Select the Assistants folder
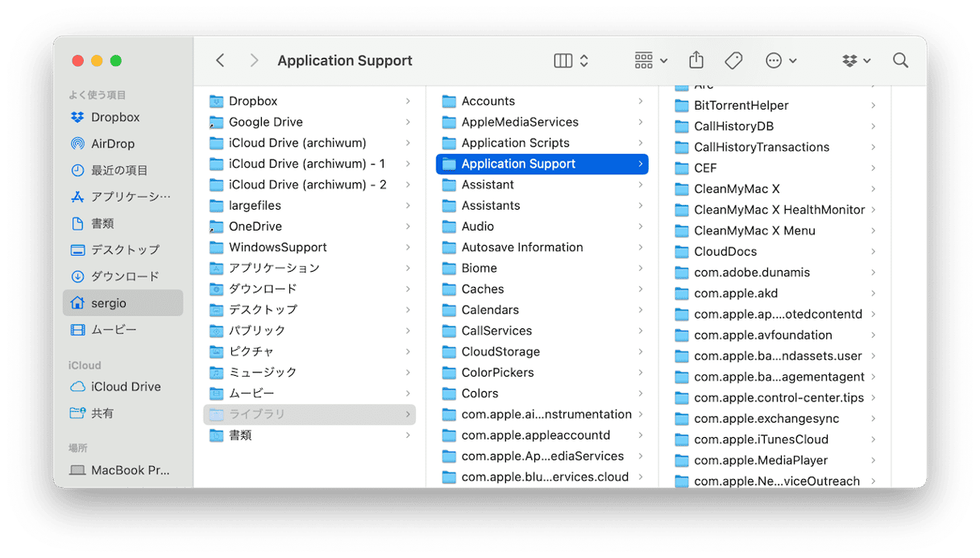980x558 pixels. tap(542, 206)
